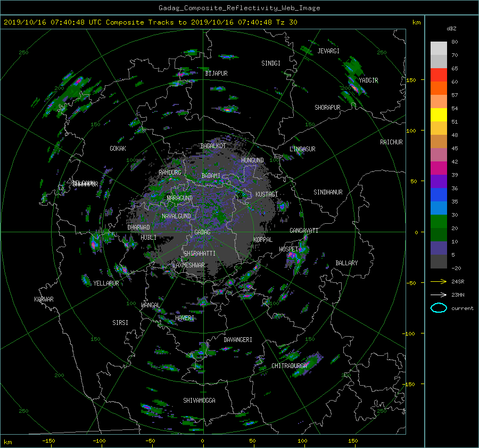479x448 pixels.
Task: Click the UTC Composite Tracks timestamp header
Action: (x=150, y=22)
